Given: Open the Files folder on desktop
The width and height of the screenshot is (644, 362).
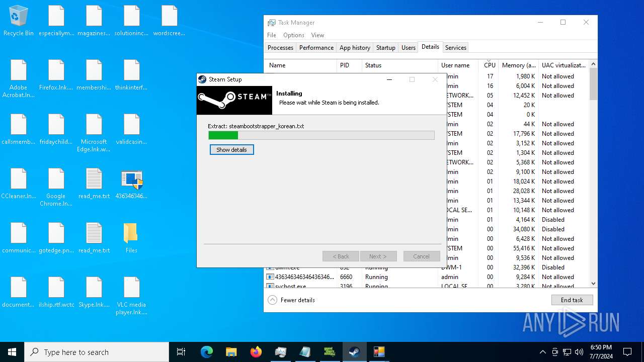Looking at the screenshot, I should tap(131, 238).
